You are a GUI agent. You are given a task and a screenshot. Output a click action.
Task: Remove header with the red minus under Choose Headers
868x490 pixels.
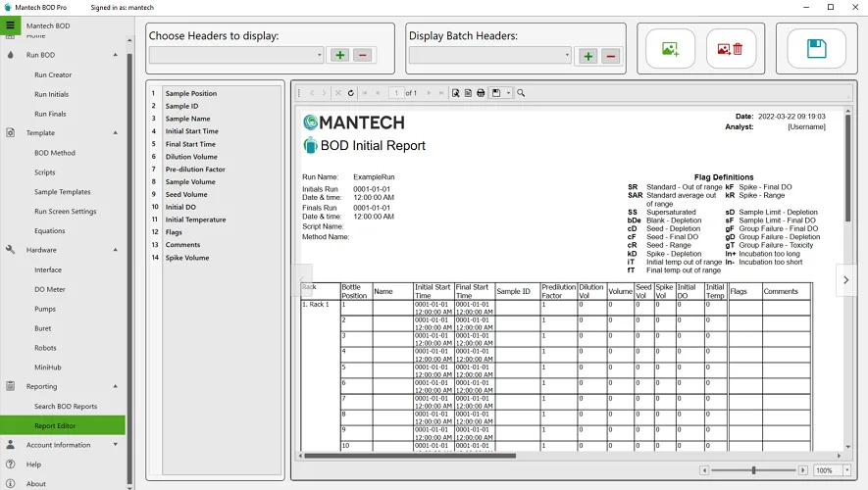pyautogui.click(x=363, y=55)
